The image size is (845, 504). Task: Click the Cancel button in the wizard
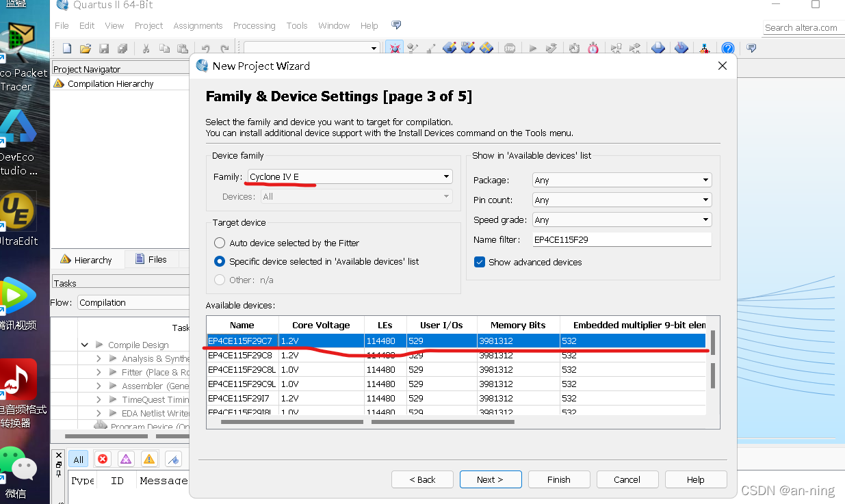(627, 479)
